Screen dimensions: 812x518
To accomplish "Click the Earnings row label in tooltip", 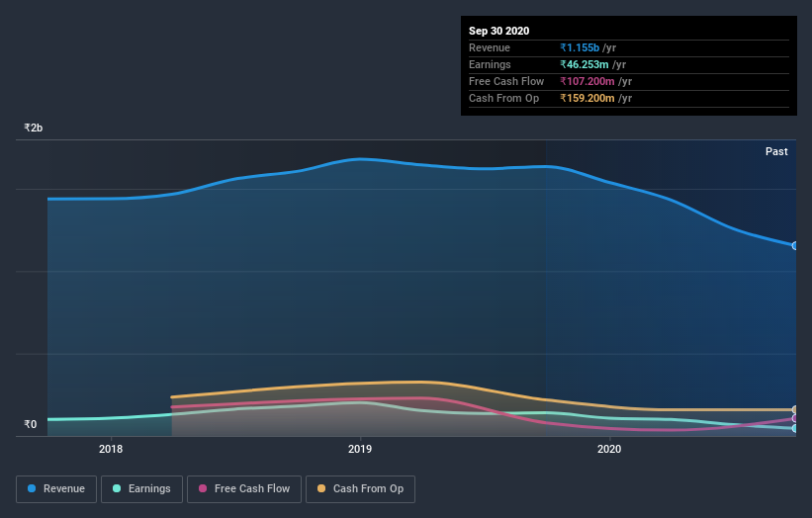I will coord(490,64).
